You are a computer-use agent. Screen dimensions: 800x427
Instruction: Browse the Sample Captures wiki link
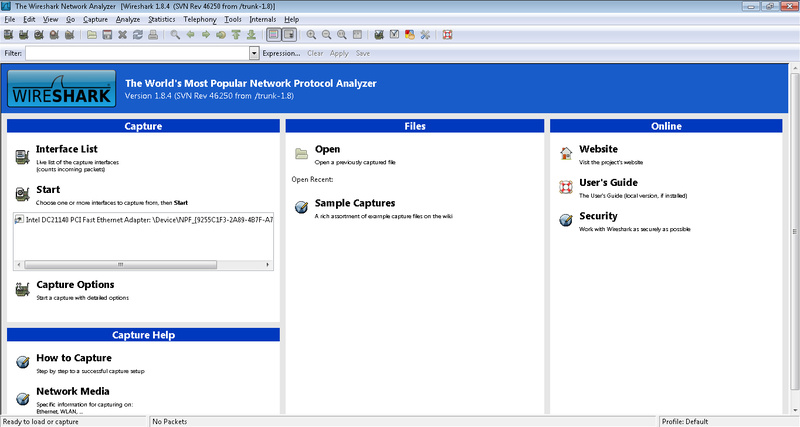pos(355,203)
